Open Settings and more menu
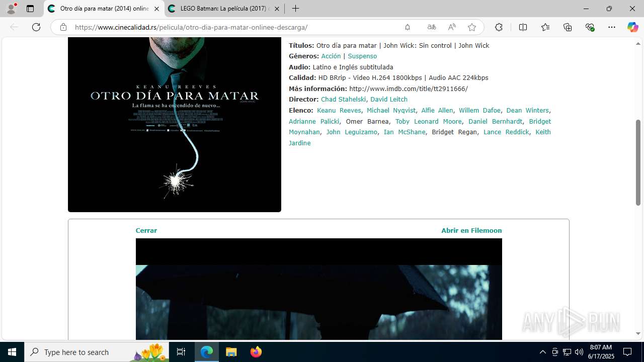 pyautogui.click(x=612, y=27)
